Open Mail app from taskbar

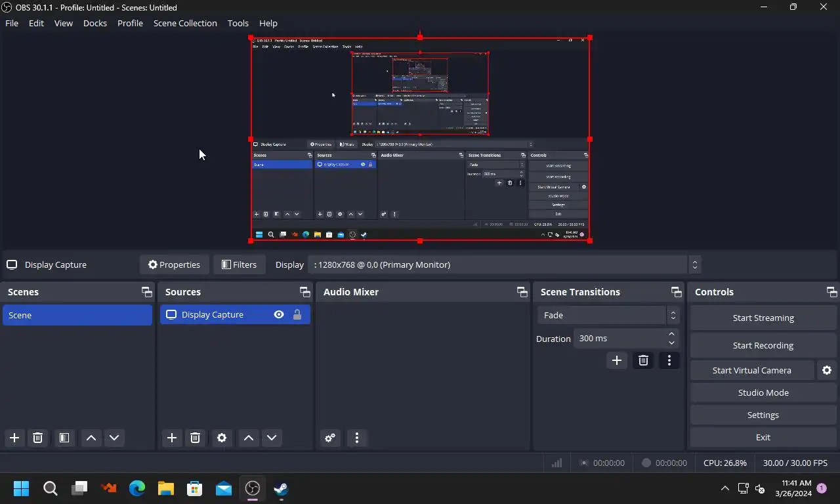click(x=223, y=488)
